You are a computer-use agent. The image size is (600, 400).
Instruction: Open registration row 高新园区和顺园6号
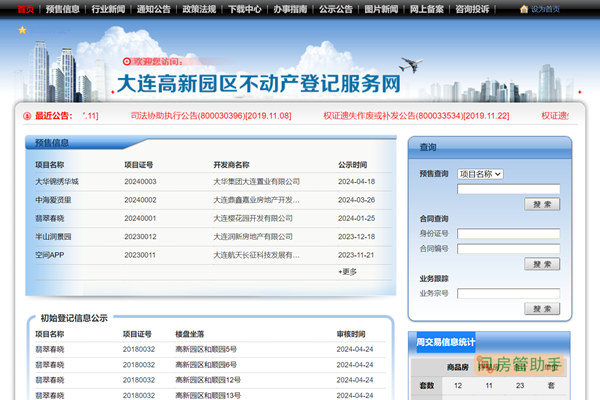(x=206, y=365)
